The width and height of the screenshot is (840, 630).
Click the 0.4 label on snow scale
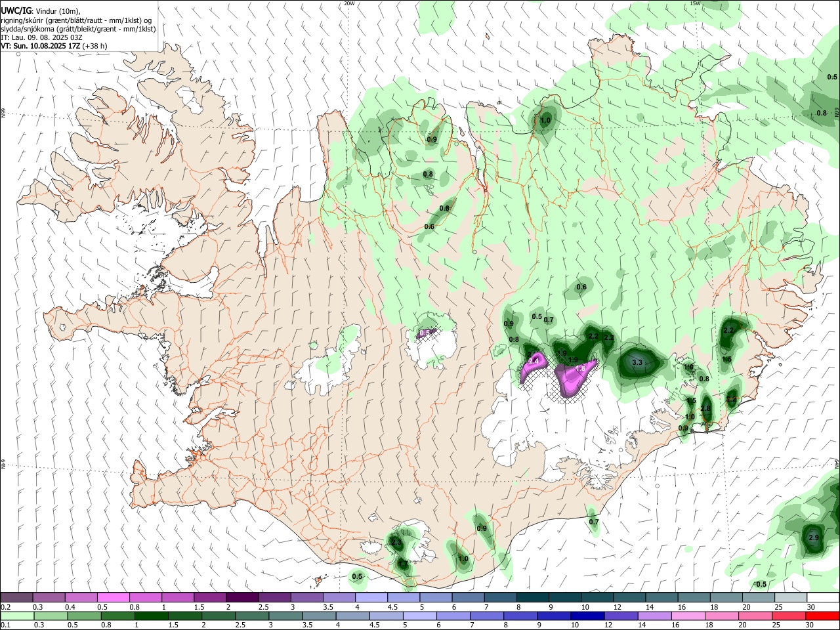point(70,607)
